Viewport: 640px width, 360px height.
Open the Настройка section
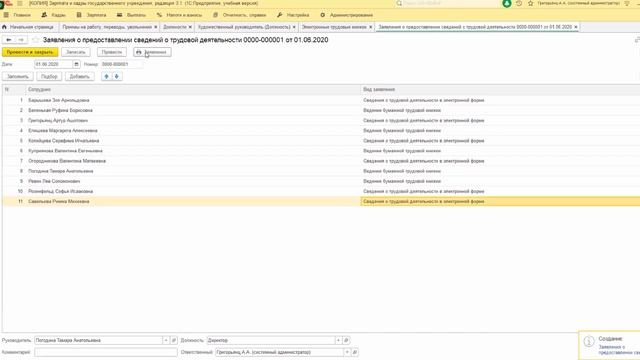(x=293, y=15)
